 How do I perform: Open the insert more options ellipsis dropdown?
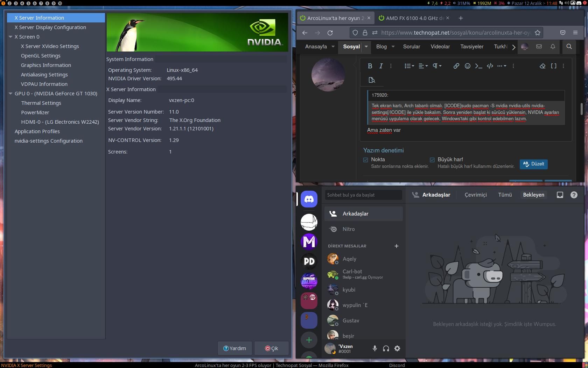[502, 66]
